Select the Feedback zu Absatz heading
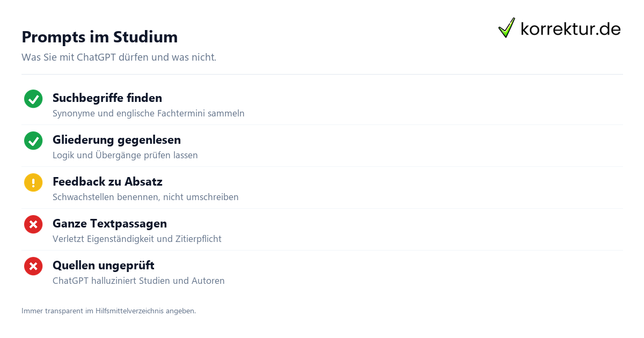This screenshot has height=338, width=644. 107,182
